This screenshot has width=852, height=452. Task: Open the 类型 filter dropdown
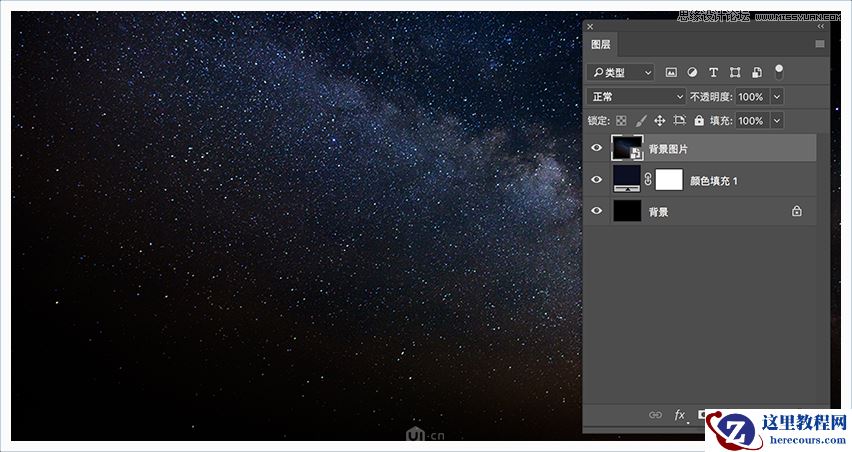(x=621, y=72)
